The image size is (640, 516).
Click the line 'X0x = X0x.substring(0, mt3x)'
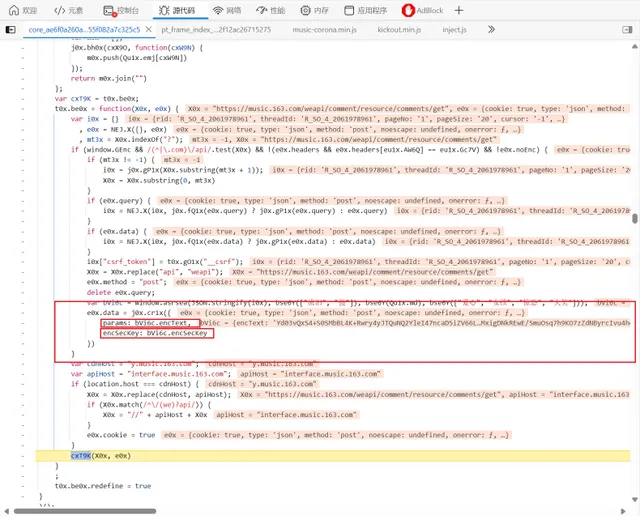pyautogui.click(x=159, y=180)
